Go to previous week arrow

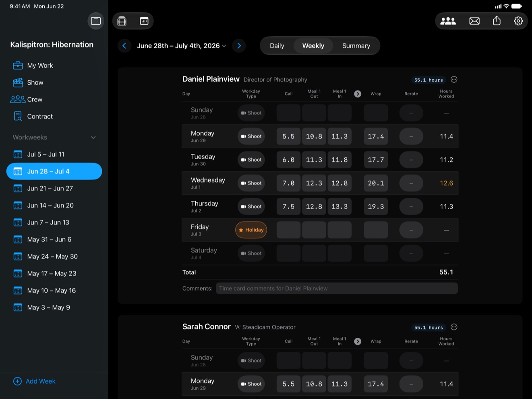(124, 46)
